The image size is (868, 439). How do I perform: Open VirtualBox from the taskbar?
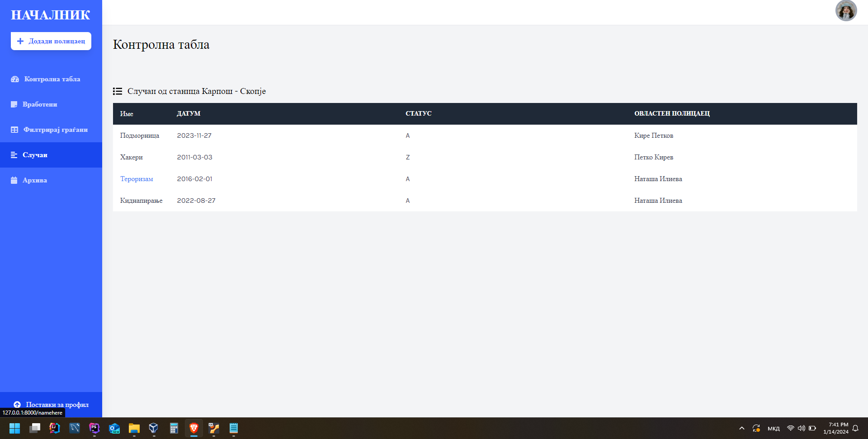pos(154,428)
